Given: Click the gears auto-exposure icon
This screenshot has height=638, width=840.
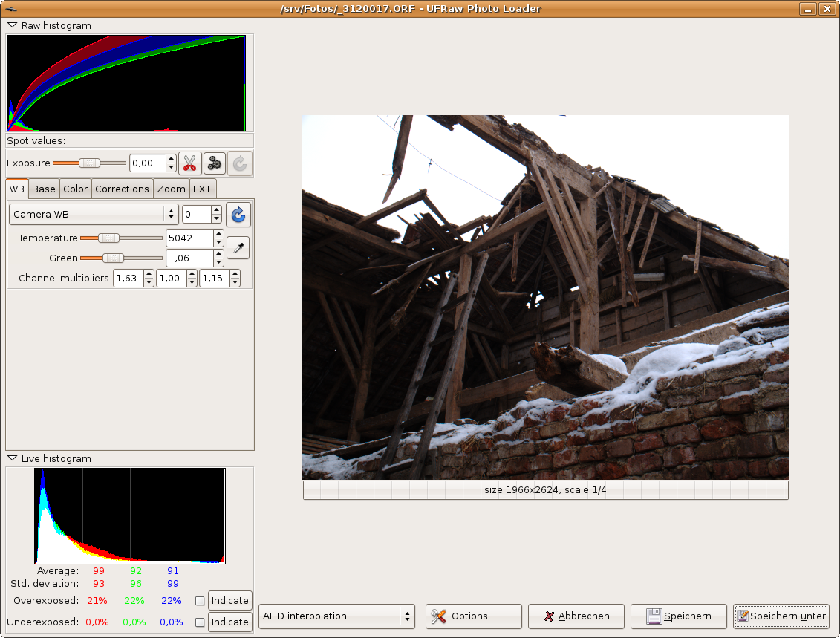Looking at the screenshot, I should pyautogui.click(x=215, y=163).
